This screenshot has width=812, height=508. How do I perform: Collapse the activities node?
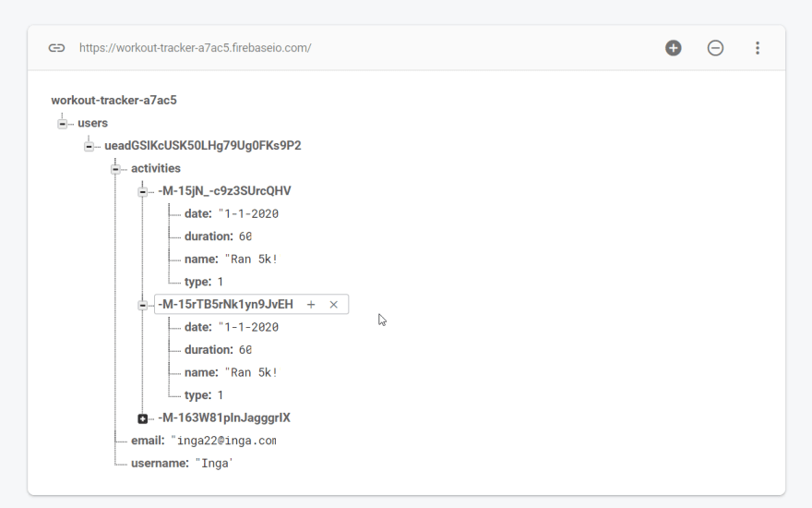tap(116, 170)
